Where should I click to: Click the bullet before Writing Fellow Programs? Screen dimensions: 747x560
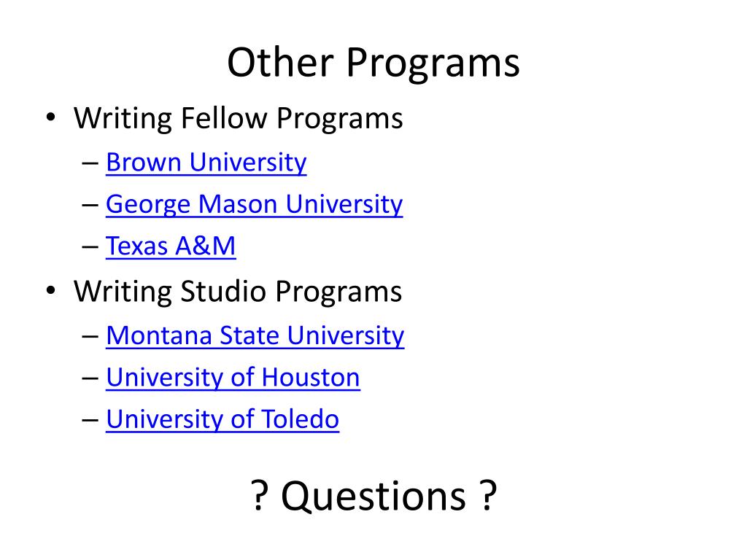pos(51,117)
